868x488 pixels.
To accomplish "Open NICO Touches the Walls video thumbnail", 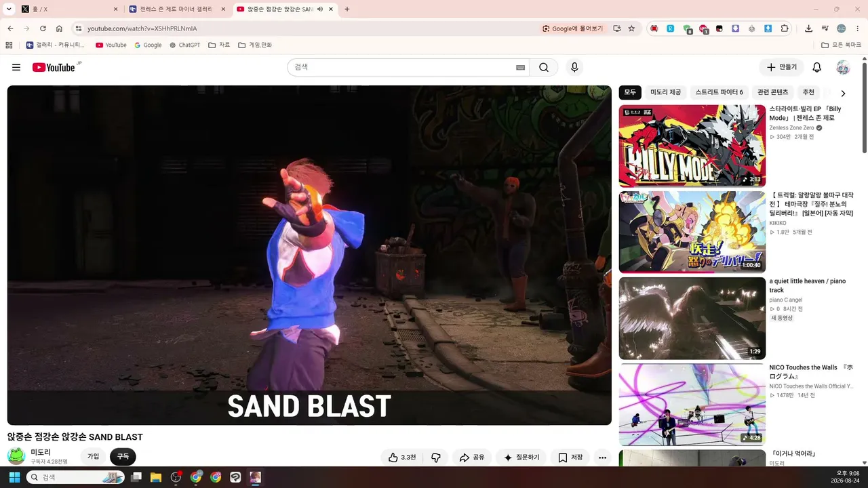I will [x=692, y=405].
